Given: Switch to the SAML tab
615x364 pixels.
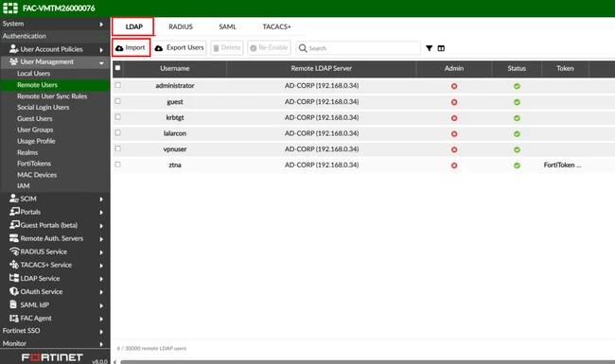Looking at the screenshot, I should tap(227, 26).
